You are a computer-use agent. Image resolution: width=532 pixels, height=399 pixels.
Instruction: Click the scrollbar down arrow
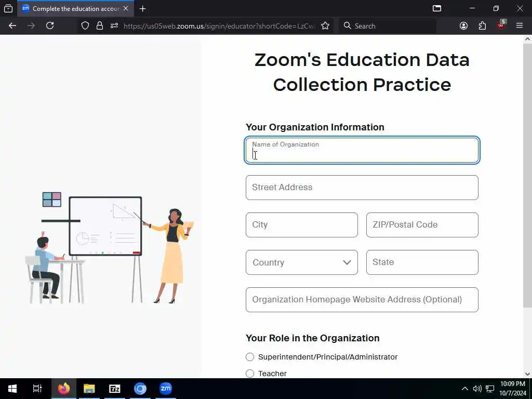[527, 374]
